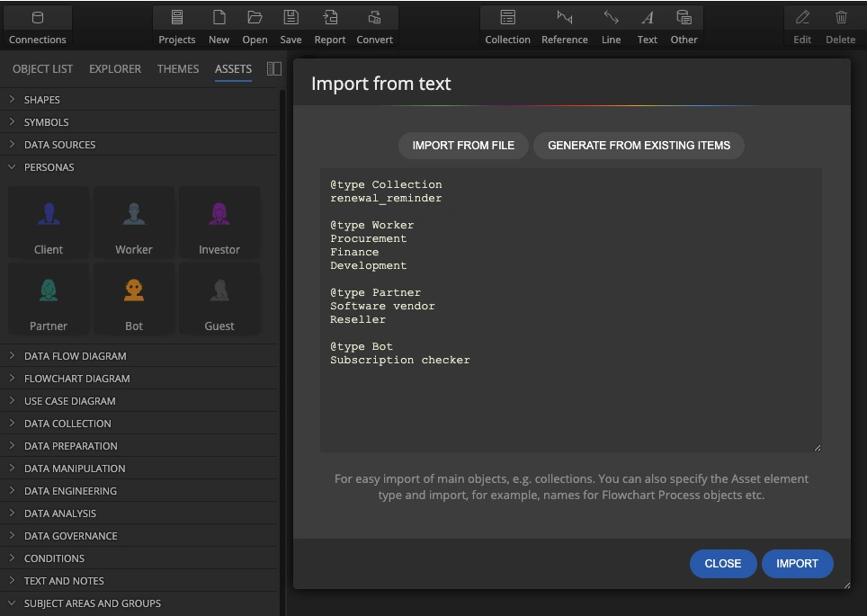Expand the Flowchart Diagram section
The height and width of the screenshot is (616, 867).
(139, 379)
